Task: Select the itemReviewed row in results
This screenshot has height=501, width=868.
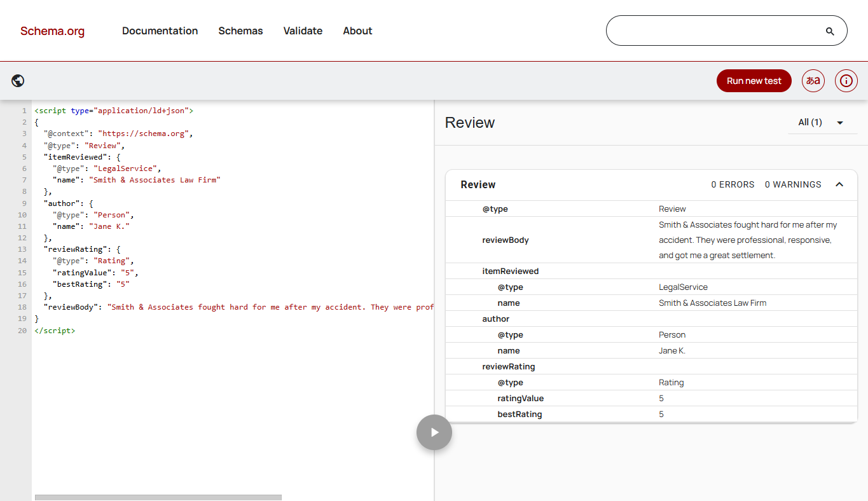Action: tap(510, 271)
